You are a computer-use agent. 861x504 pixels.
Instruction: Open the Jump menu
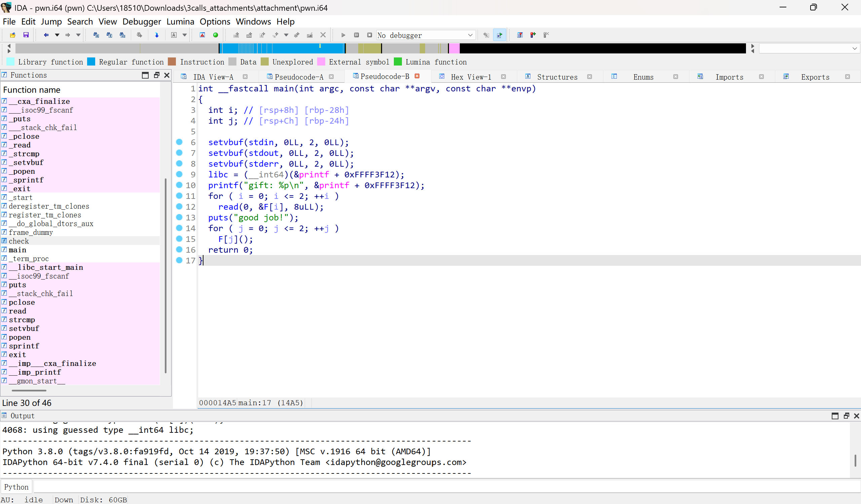[x=51, y=22]
